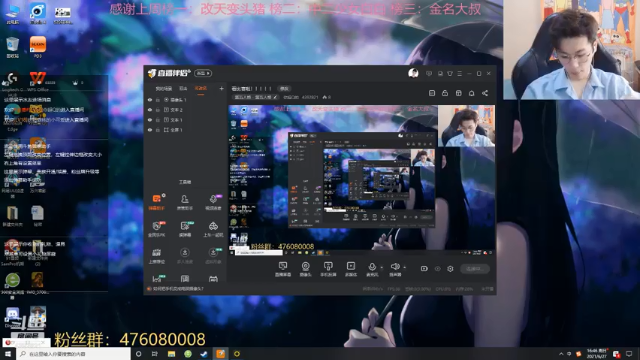Open the tool icon between PK and car tools
640x360 pixels.
(184, 229)
